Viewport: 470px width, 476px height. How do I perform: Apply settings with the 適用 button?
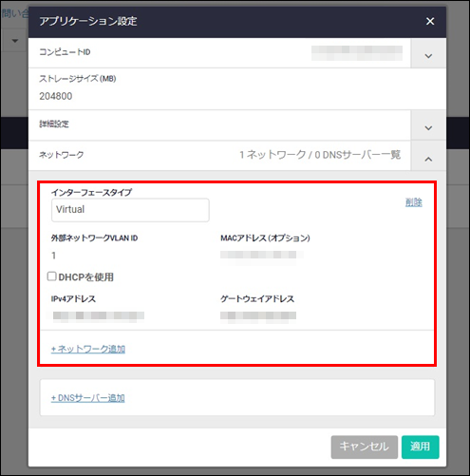tap(421, 447)
